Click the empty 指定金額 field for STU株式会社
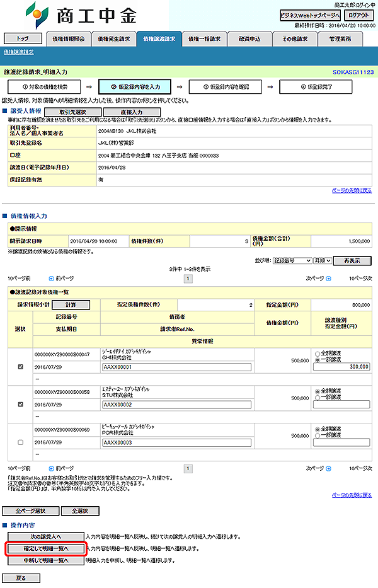The width and height of the screenshot is (378, 588). pos(341,404)
